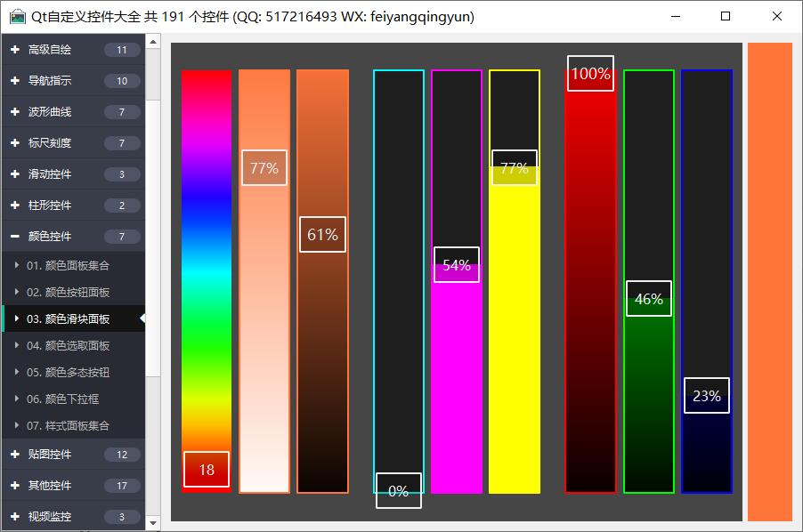Click the plus icon beside 高级自绘
The image size is (803, 532).
[15, 50]
